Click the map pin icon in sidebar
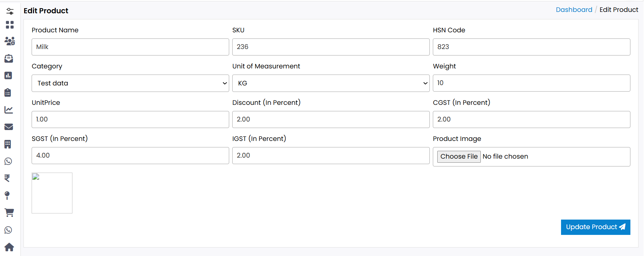This screenshot has height=256, width=644. [7, 195]
